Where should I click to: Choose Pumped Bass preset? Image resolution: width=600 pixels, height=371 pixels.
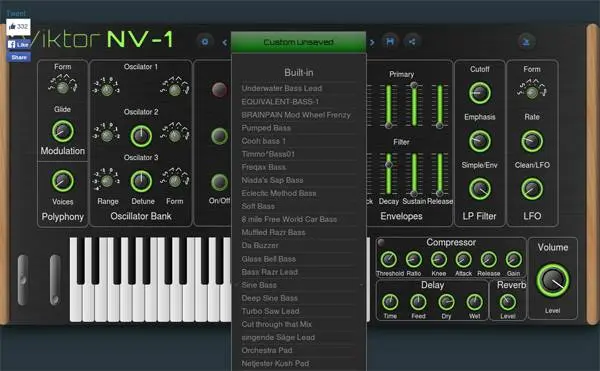click(x=298, y=128)
